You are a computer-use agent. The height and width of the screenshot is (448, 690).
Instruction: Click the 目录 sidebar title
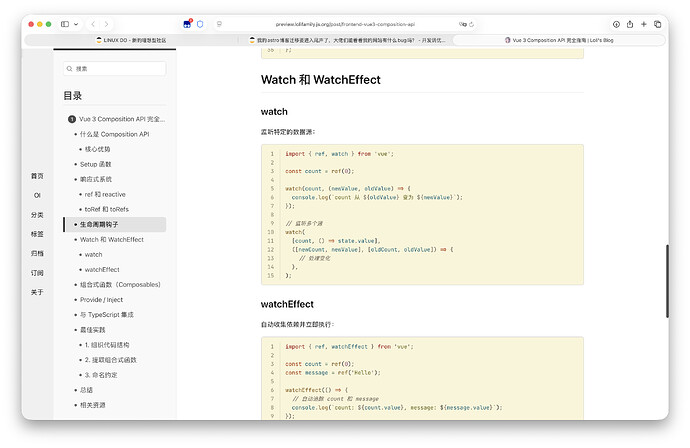(73, 95)
